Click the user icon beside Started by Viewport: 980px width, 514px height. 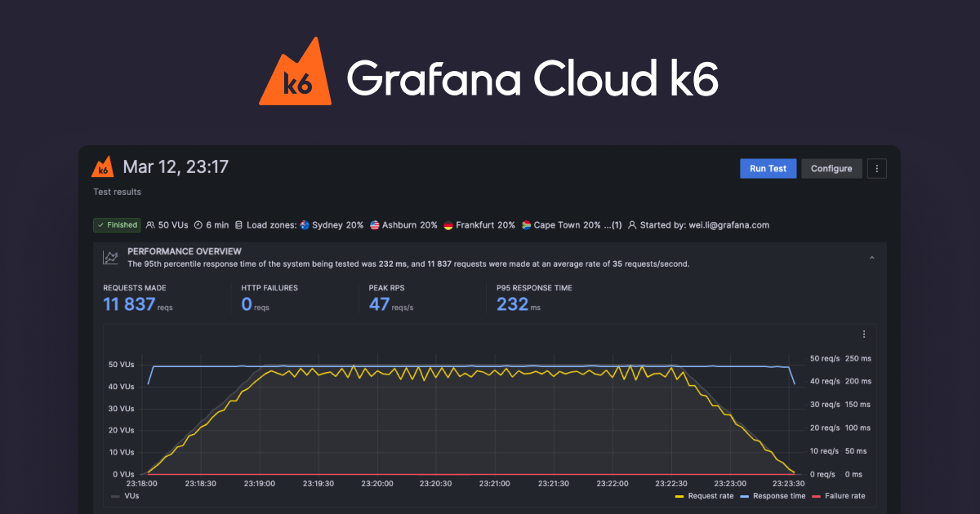click(x=632, y=225)
